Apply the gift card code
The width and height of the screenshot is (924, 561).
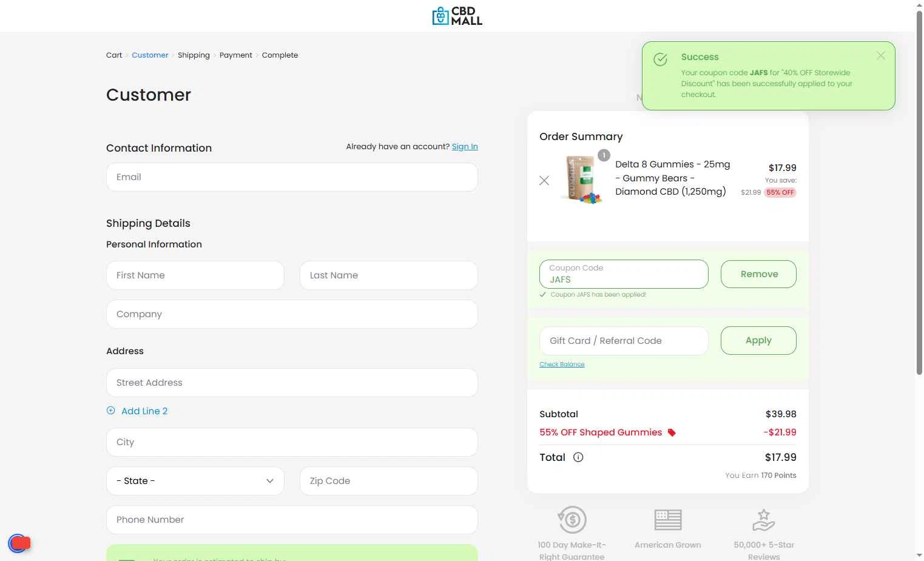tap(758, 340)
